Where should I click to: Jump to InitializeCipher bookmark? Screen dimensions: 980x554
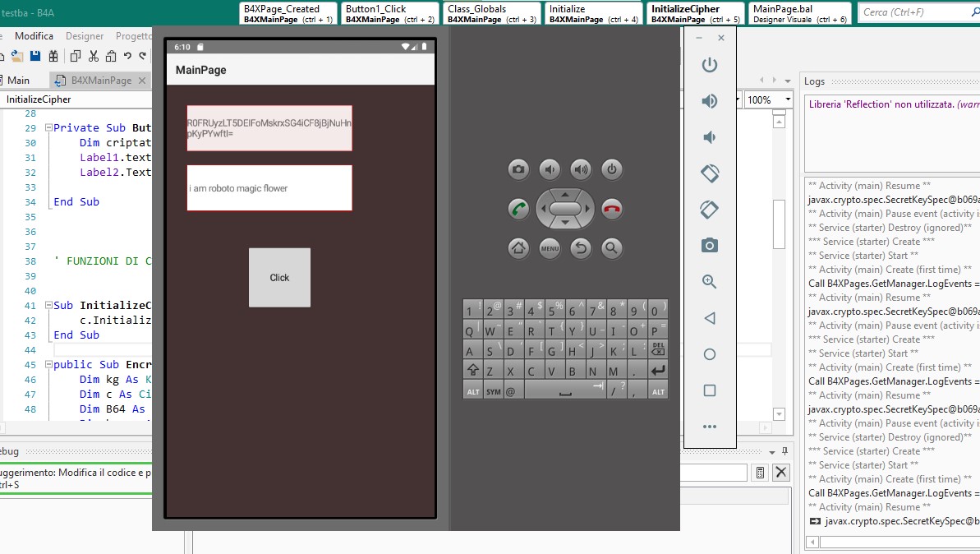[x=696, y=13]
